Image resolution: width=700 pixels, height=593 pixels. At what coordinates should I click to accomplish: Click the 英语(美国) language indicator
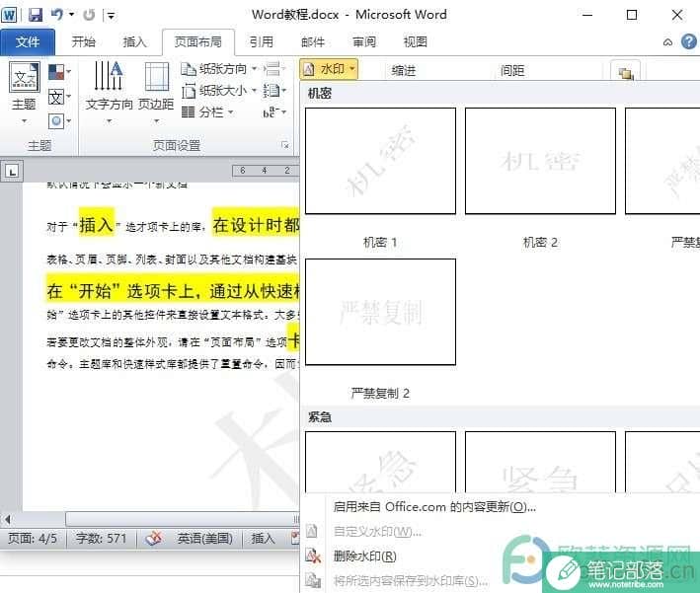pos(204,539)
